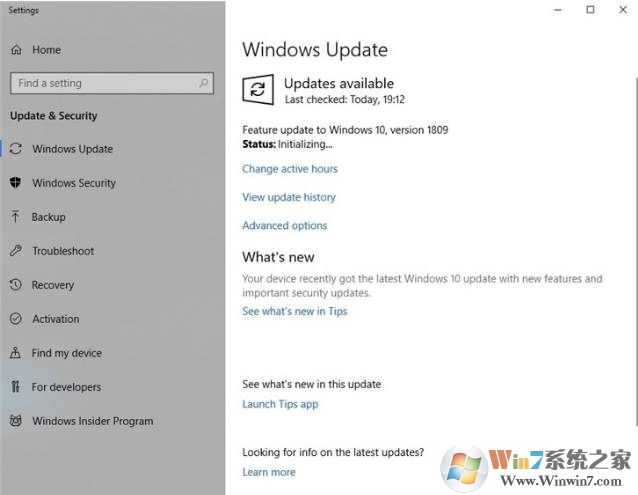Click the Recovery clock icon

point(15,284)
